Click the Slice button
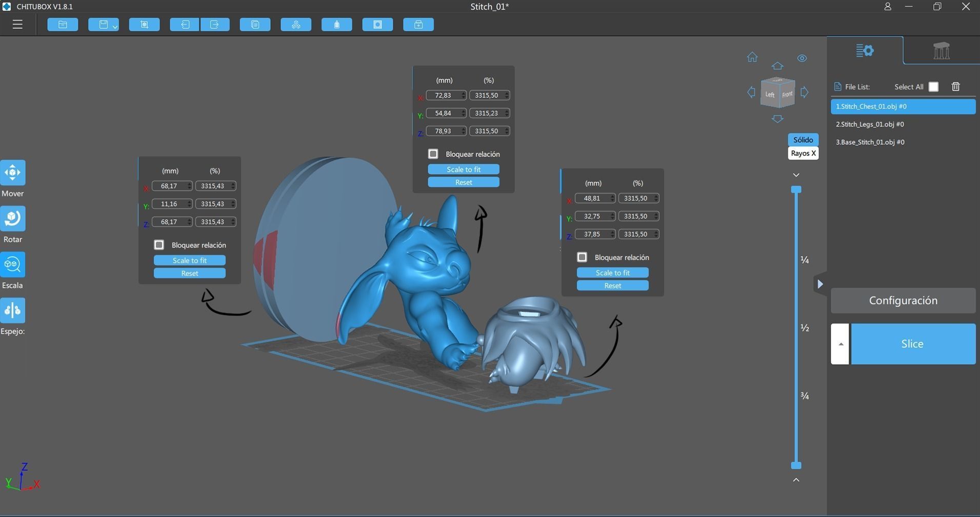Image resolution: width=980 pixels, height=517 pixels. 913,344
